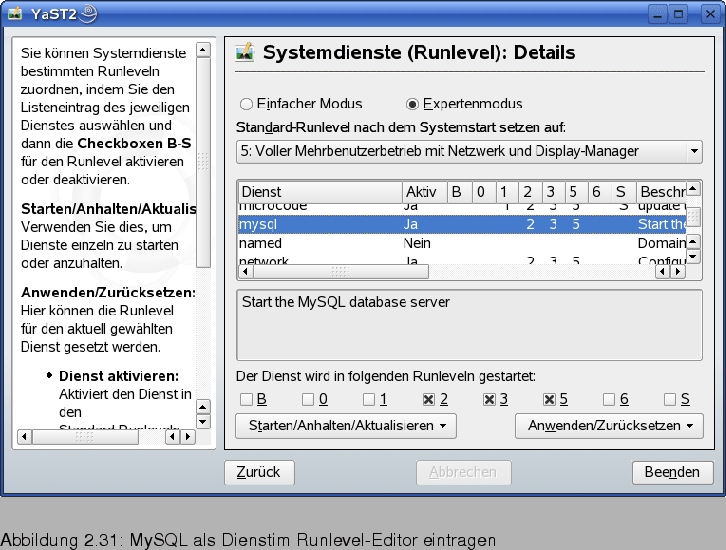Select the microcode service row
The image size is (726, 550).
pos(462,208)
